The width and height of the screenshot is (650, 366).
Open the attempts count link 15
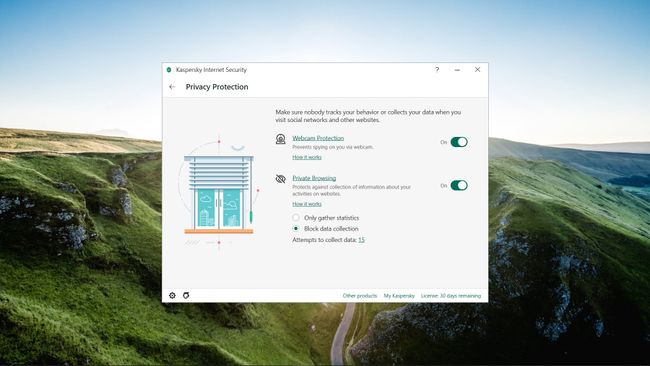(x=361, y=240)
